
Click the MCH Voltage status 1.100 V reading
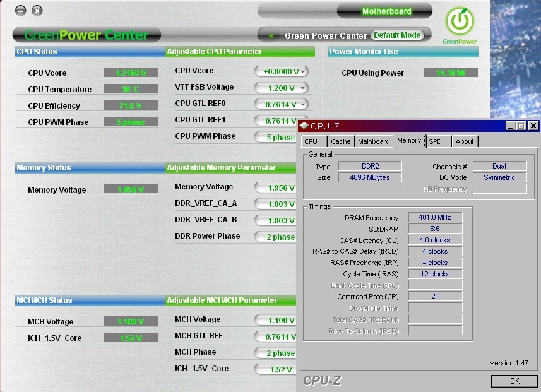[131, 321]
